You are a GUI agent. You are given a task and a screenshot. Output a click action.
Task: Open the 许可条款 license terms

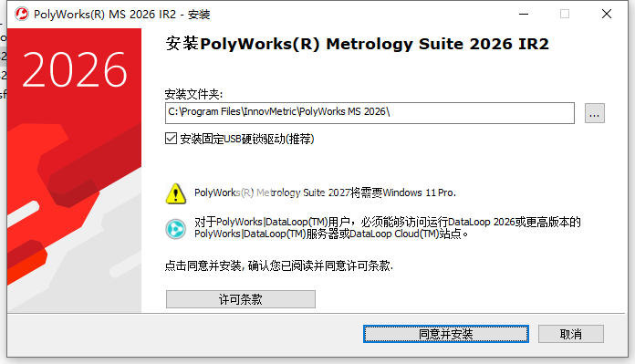(241, 299)
